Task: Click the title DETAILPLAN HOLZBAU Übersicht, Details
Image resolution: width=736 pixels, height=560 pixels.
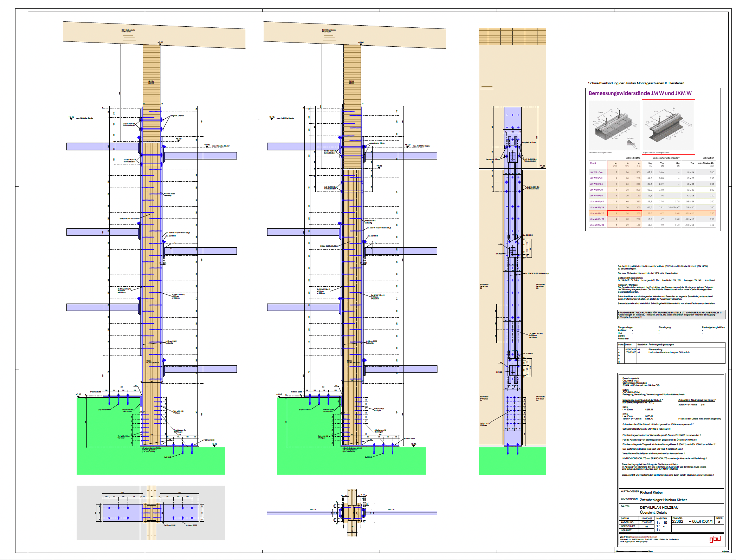Action: click(x=659, y=510)
